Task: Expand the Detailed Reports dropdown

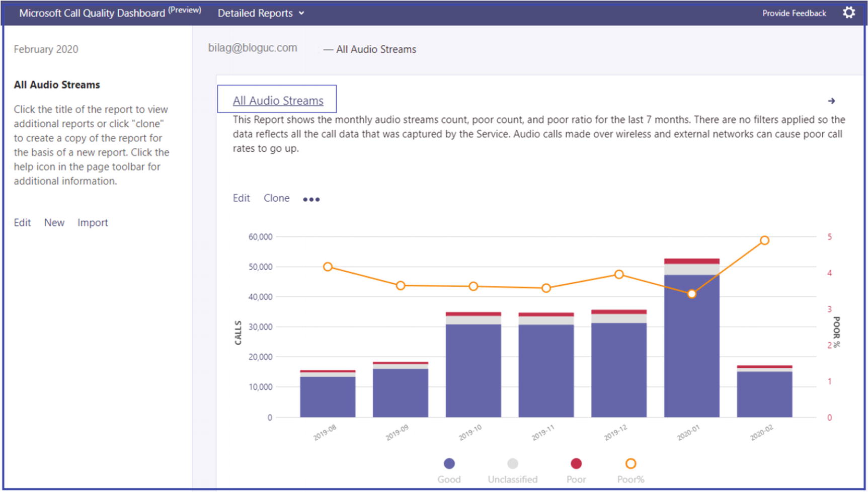Action: 261,13
